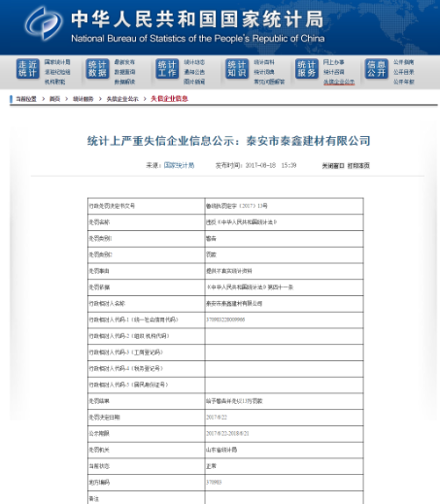Open 数据查询 under 统计数据
440x504 pixels.
tap(124, 72)
